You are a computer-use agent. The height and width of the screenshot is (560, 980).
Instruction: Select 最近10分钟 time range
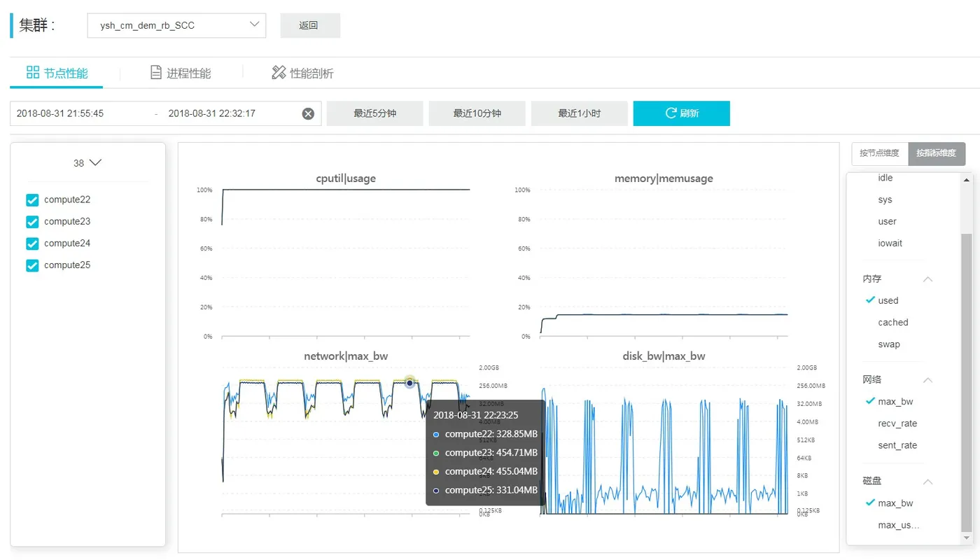[477, 113]
